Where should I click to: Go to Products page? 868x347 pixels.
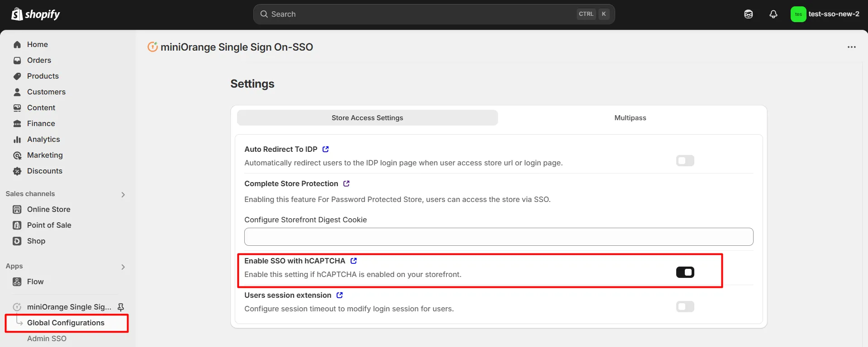tap(43, 76)
